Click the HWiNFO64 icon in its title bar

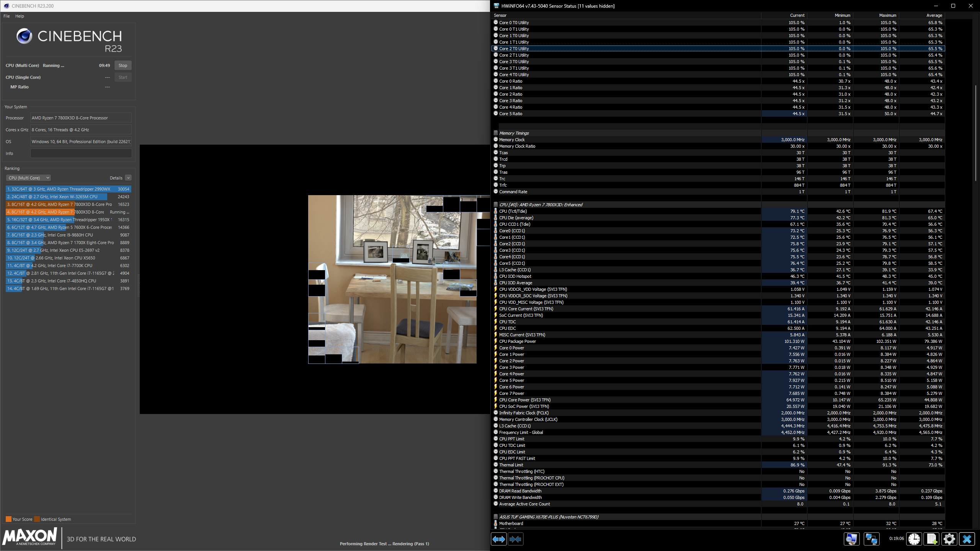(497, 6)
